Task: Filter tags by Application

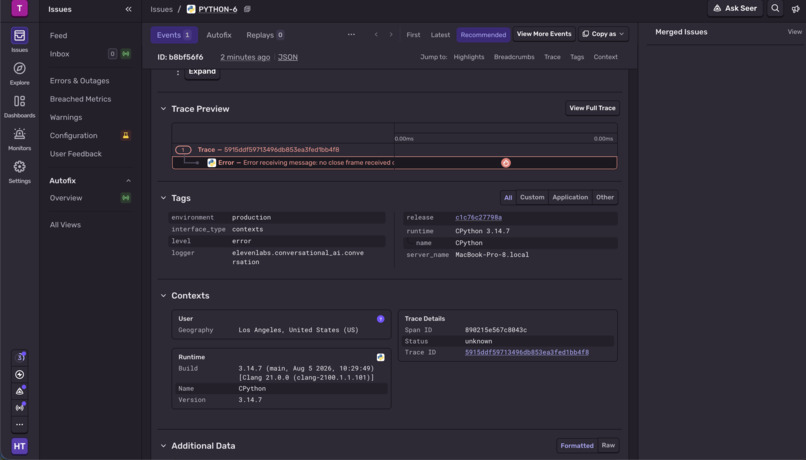Action: click(570, 197)
